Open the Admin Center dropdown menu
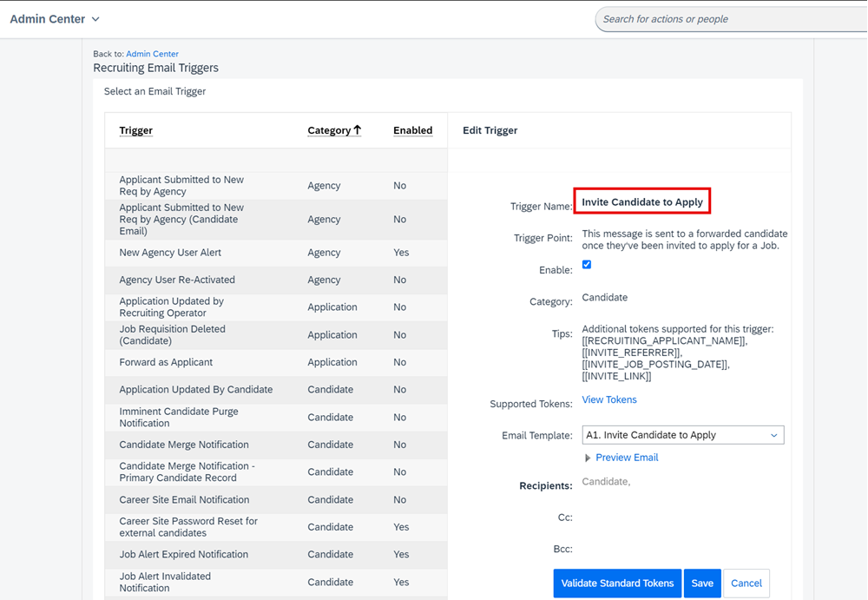 click(54, 19)
